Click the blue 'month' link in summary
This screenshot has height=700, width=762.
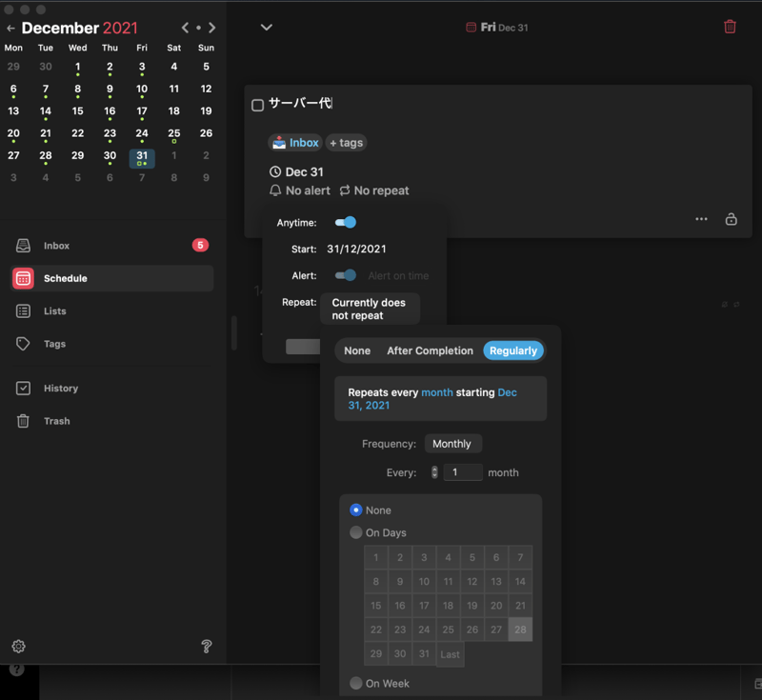tap(437, 392)
